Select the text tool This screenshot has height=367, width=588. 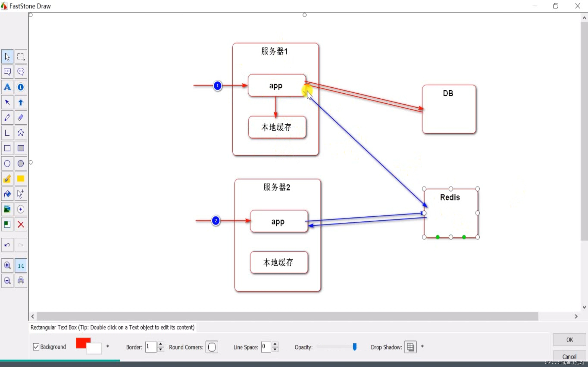coord(7,87)
